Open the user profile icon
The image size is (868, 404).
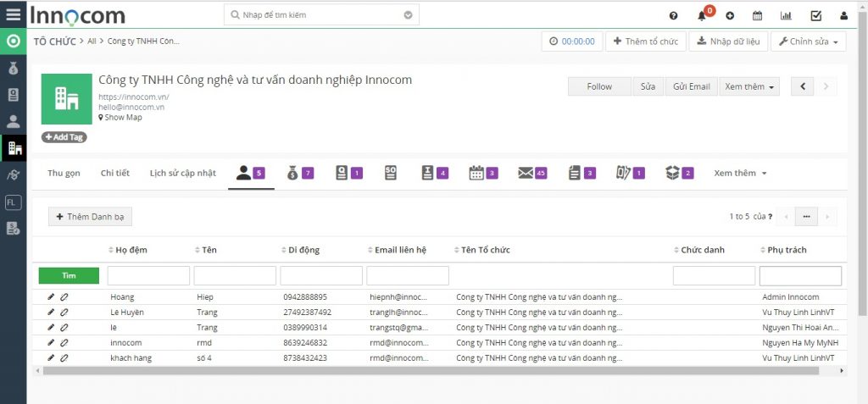click(843, 15)
